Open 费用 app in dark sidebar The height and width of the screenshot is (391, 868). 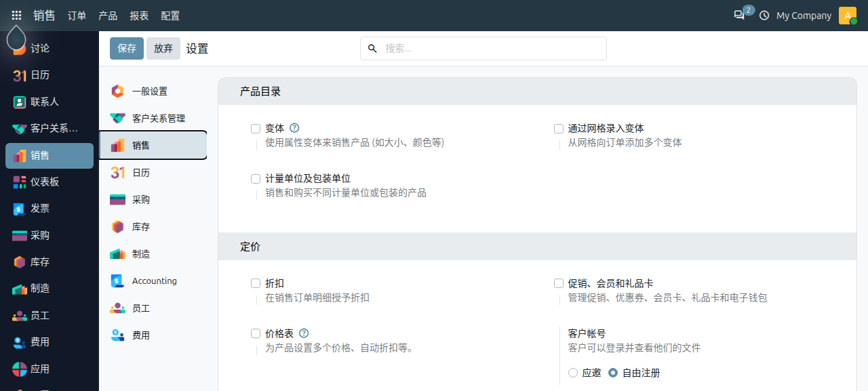click(50, 342)
